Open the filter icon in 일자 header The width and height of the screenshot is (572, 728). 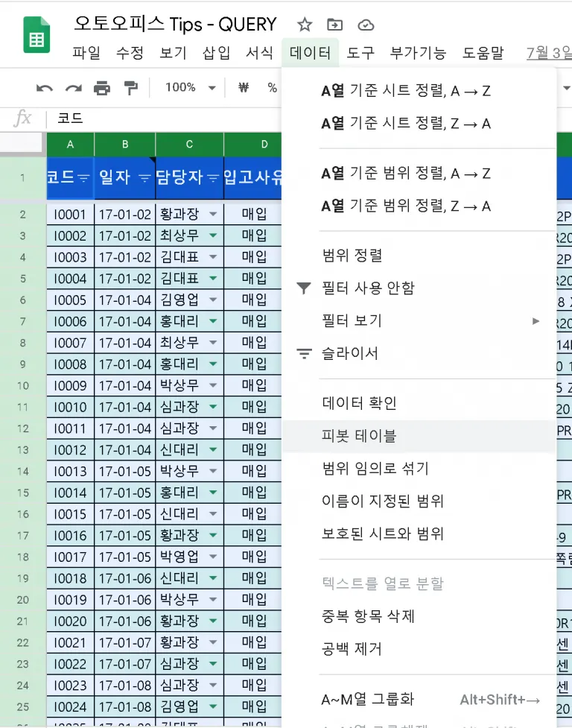[x=144, y=178]
